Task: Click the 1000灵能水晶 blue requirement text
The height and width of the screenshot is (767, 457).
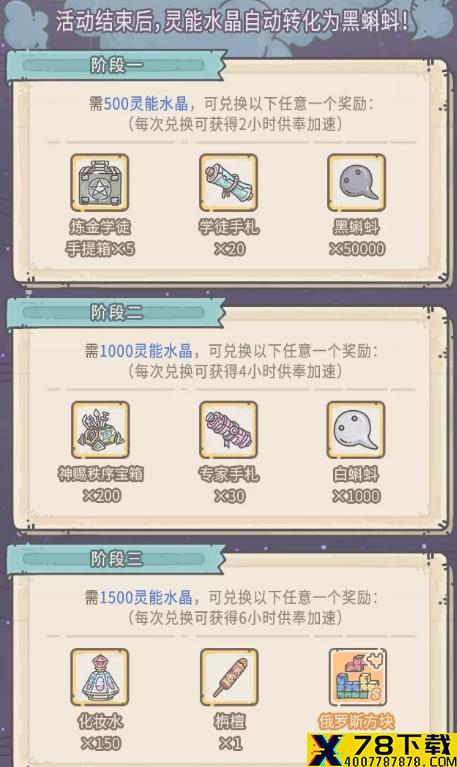Action: coord(146,350)
